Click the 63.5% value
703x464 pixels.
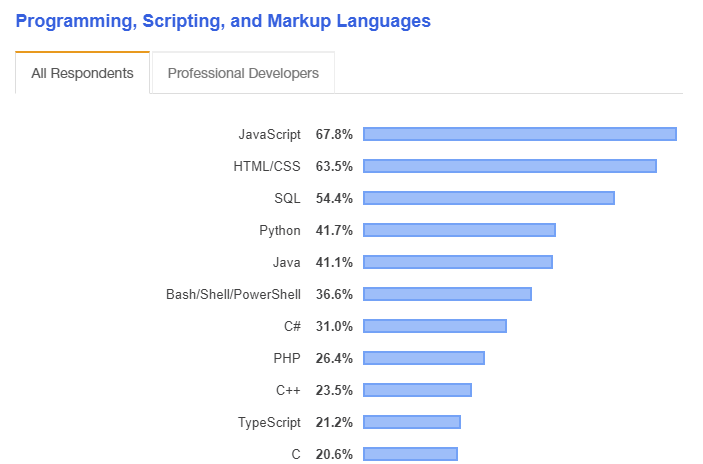coord(334,166)
